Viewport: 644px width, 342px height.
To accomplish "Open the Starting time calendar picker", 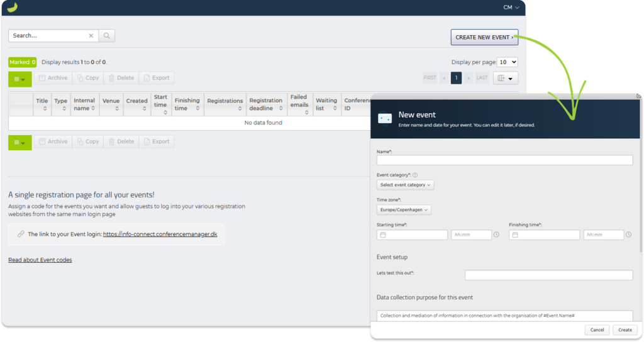I will (x=382, y=234).
